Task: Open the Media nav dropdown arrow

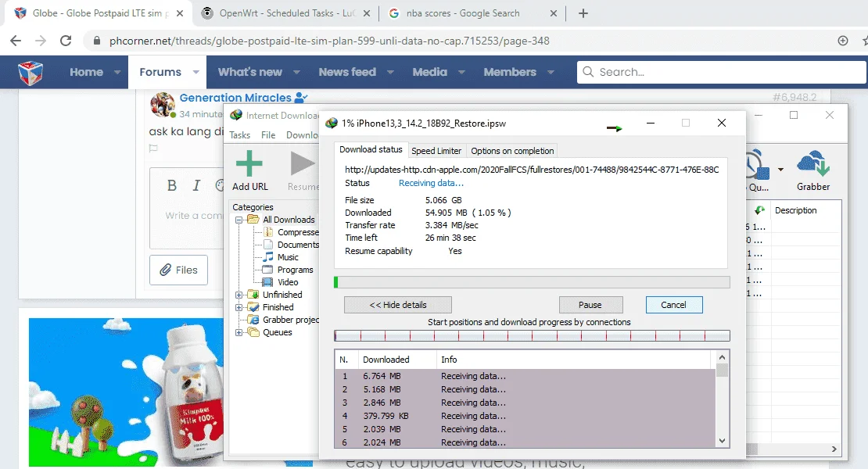Action: pos(461,73)
